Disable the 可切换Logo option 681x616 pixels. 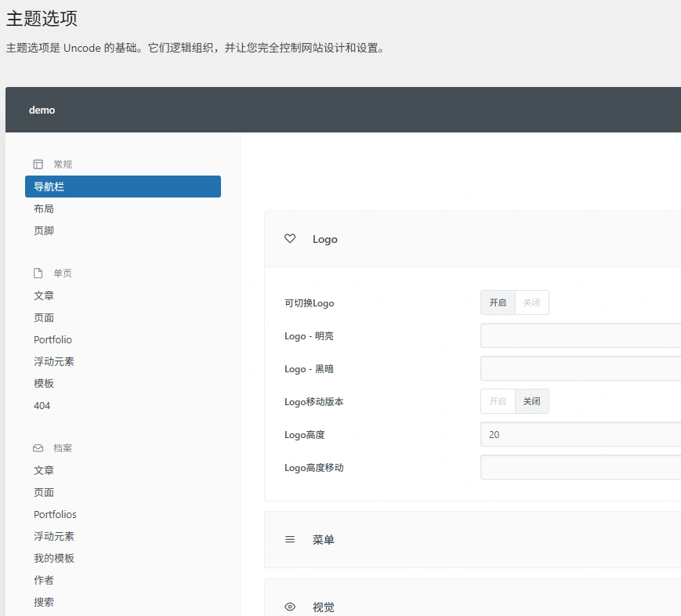click(x=532, y=303)
